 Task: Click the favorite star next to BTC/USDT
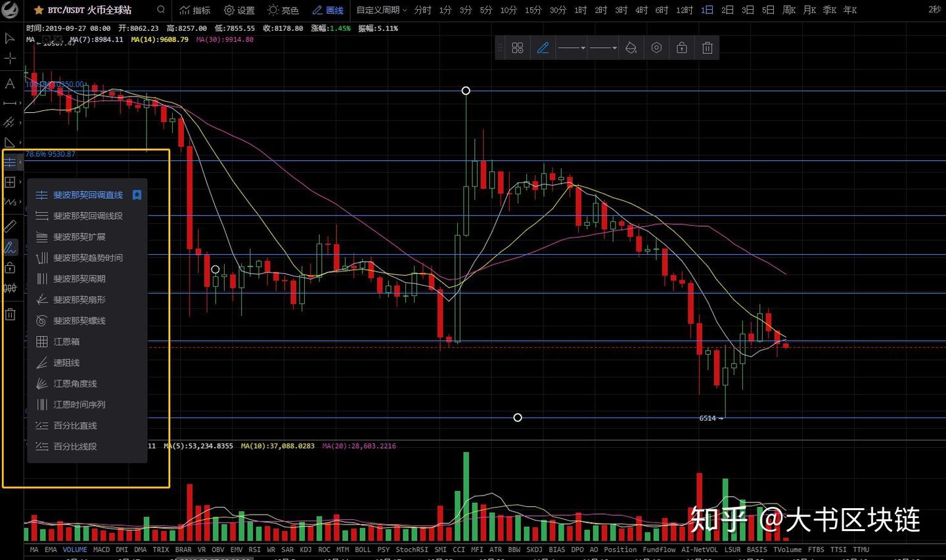pos(39,11)
